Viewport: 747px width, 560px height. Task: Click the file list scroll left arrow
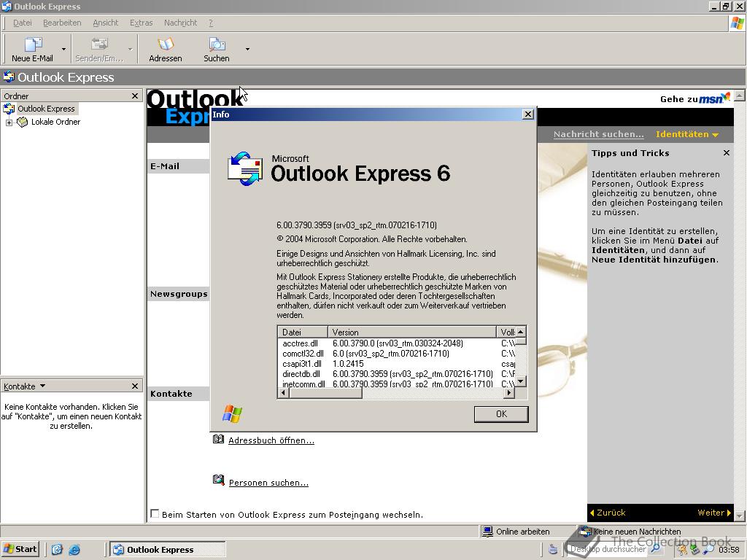[x=283, y=393]
